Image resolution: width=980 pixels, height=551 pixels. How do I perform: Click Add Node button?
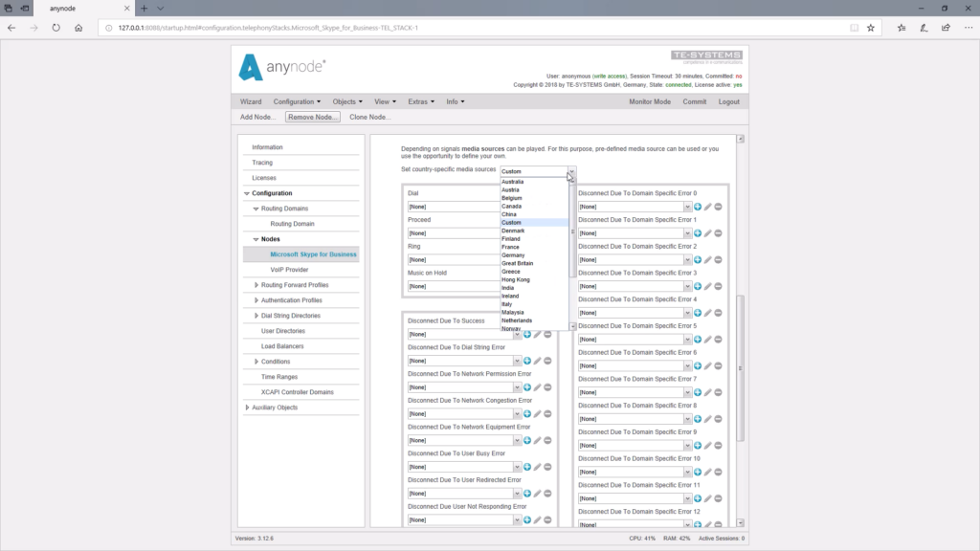click(257, 117)
